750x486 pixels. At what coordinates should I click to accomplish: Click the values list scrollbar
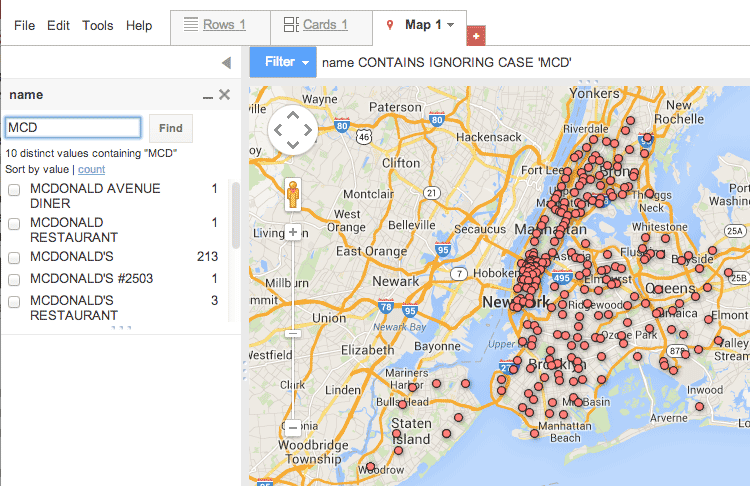pos(235,215)
